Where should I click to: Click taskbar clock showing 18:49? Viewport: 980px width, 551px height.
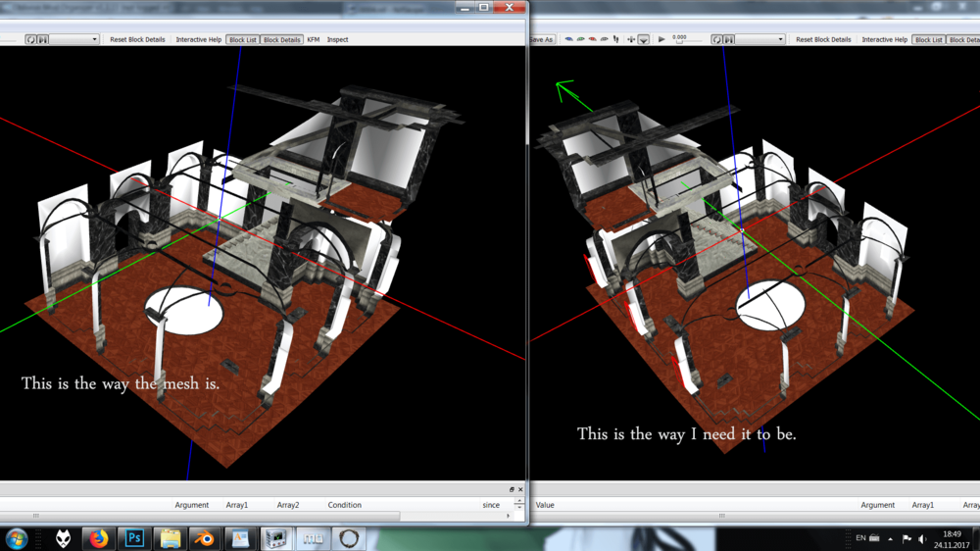click(x=952, y=539)
